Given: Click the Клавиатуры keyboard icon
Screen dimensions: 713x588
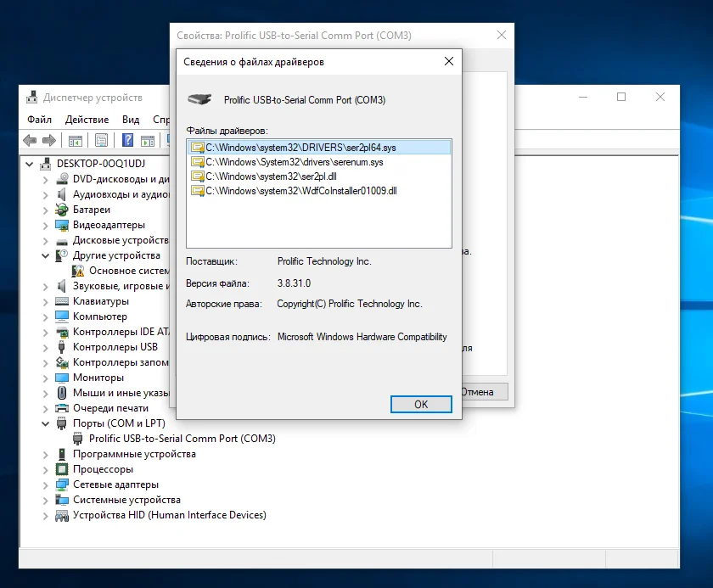Looking at the screenshot, I should [x=62, y=301].
